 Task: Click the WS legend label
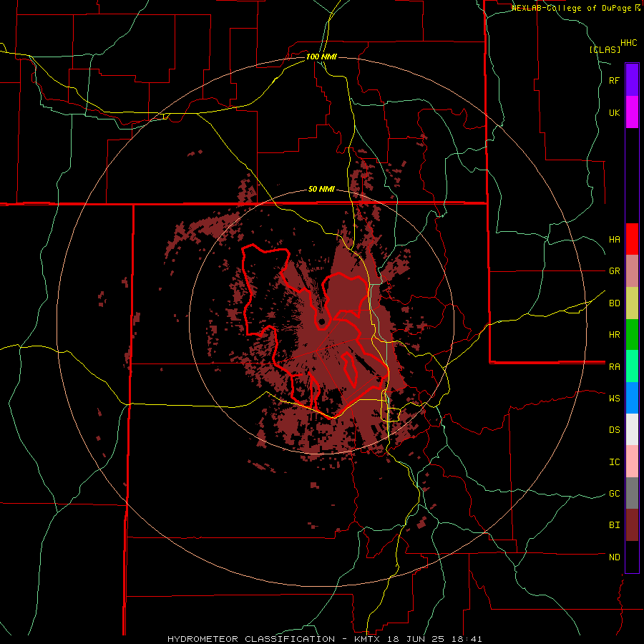[614, 398]
